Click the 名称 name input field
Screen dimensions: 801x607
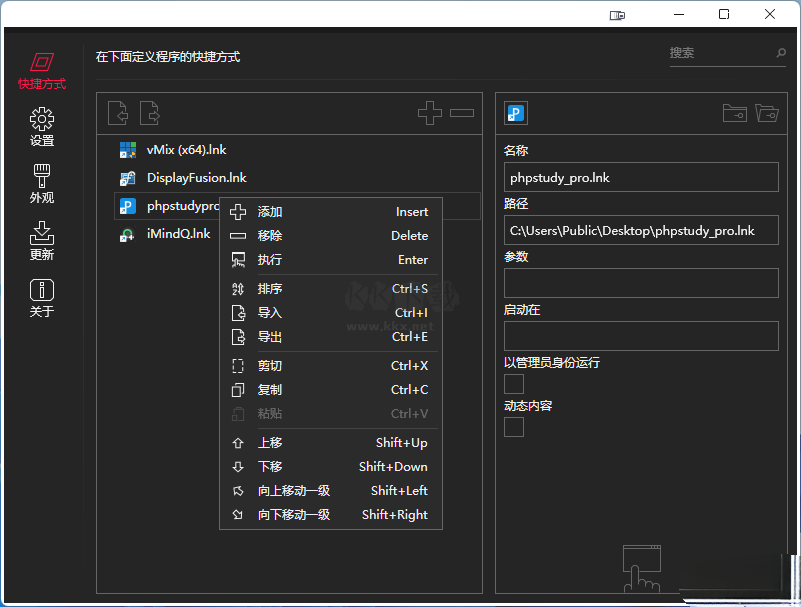pos(641,177)
